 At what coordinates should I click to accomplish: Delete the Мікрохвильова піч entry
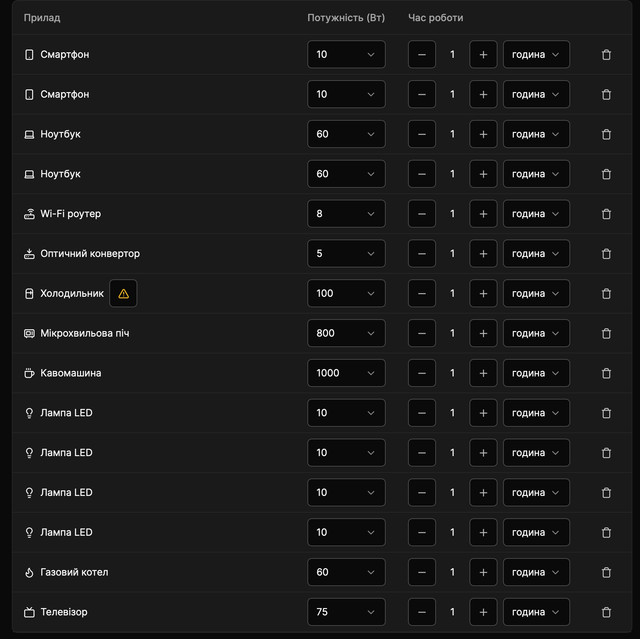coord(606,333)
